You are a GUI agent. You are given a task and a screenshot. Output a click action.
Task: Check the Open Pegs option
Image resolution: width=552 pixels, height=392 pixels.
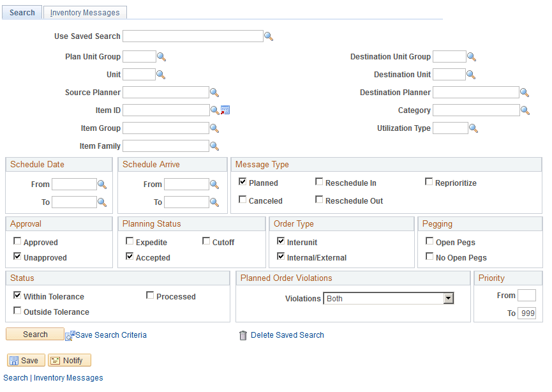tap(430, 240)
